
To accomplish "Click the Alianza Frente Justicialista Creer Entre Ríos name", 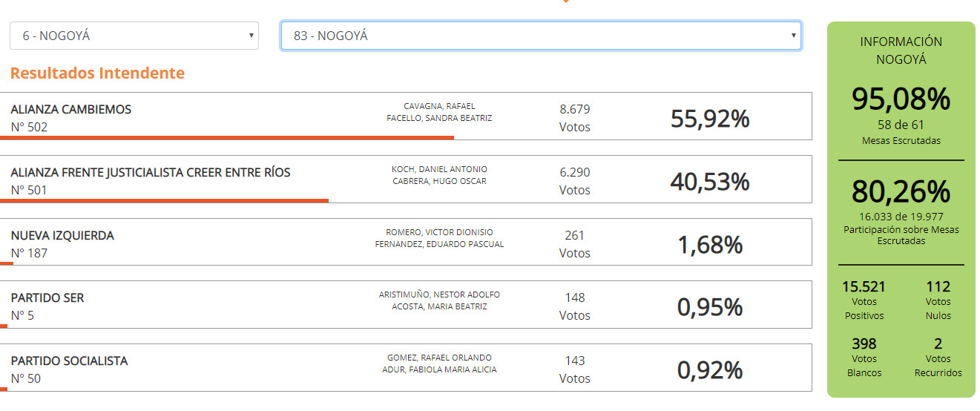I will tap(151, 172).
